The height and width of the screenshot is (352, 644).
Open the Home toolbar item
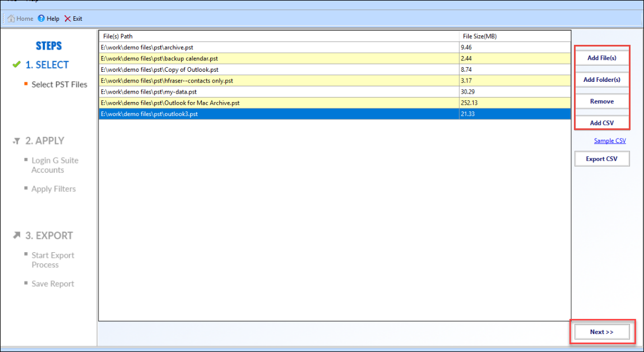click(21, 18)
